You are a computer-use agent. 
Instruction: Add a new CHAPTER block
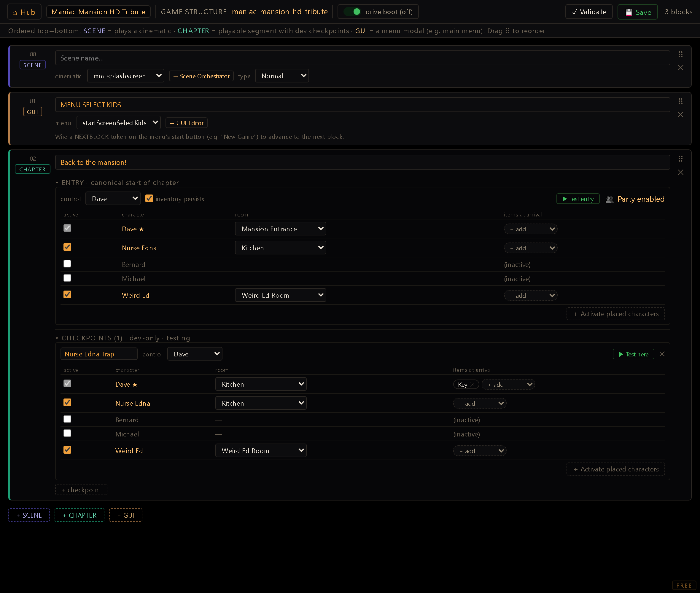point(79,515)
